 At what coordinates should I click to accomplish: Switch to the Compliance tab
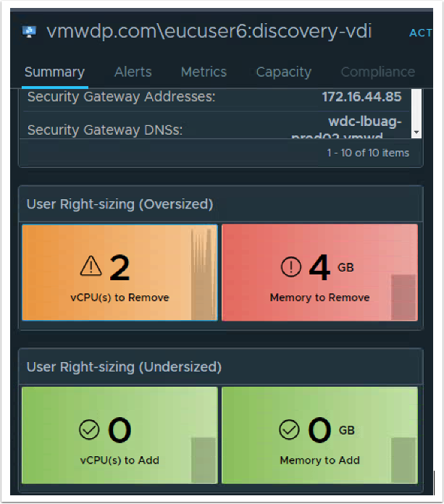pyautogui.click(x=377, y=72)
